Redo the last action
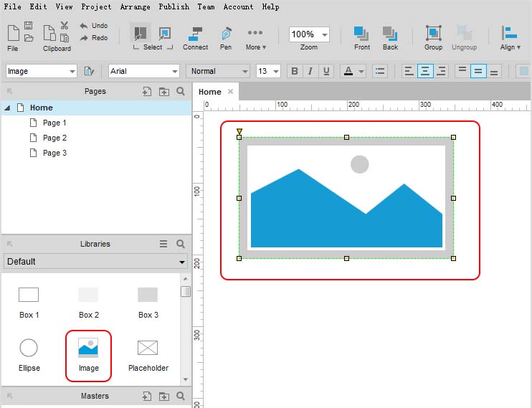532x408 pixels. pyautogui.click(x=94, y=38)
